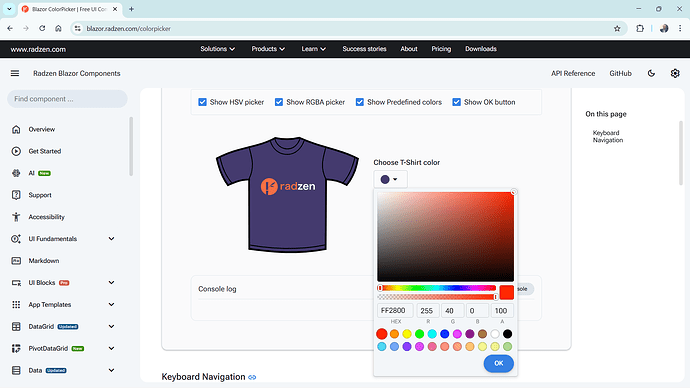690x388 pixels.
Task: Uncheck Show HSV picker
Action: coord(202,102)
